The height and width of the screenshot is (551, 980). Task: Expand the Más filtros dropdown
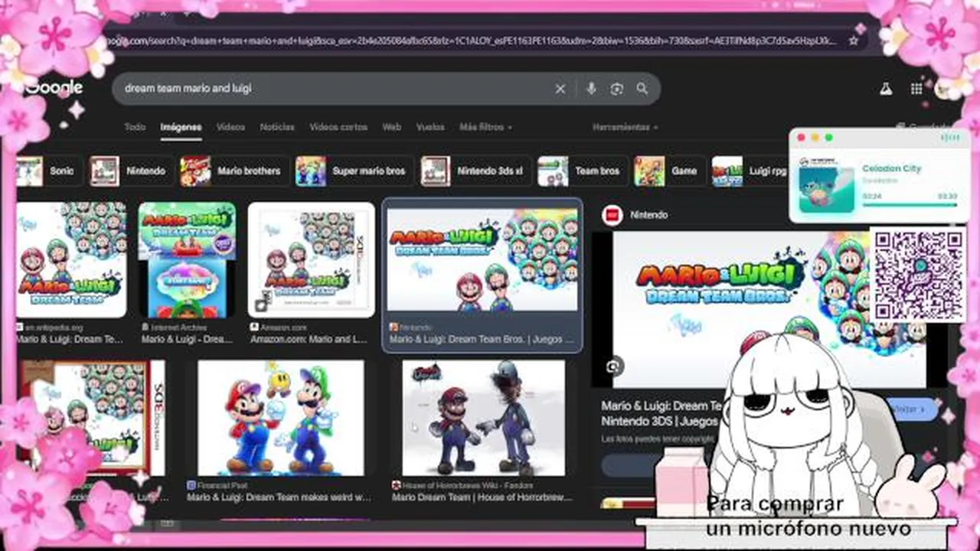486,127
